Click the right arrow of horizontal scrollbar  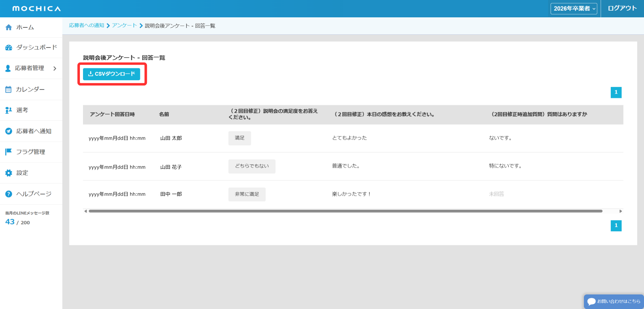tap(620, 211)
